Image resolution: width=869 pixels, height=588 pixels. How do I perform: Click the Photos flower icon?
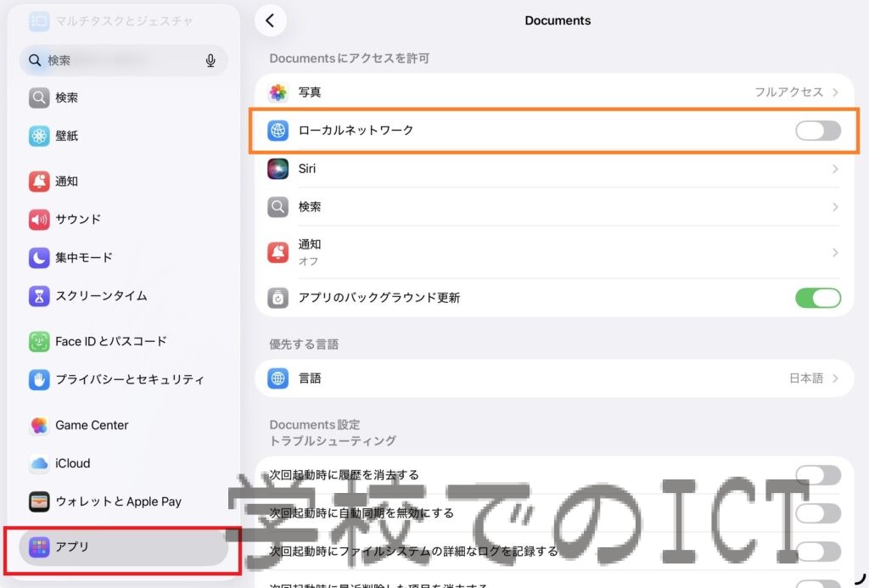pyautogui.click(x=278, y=92)
